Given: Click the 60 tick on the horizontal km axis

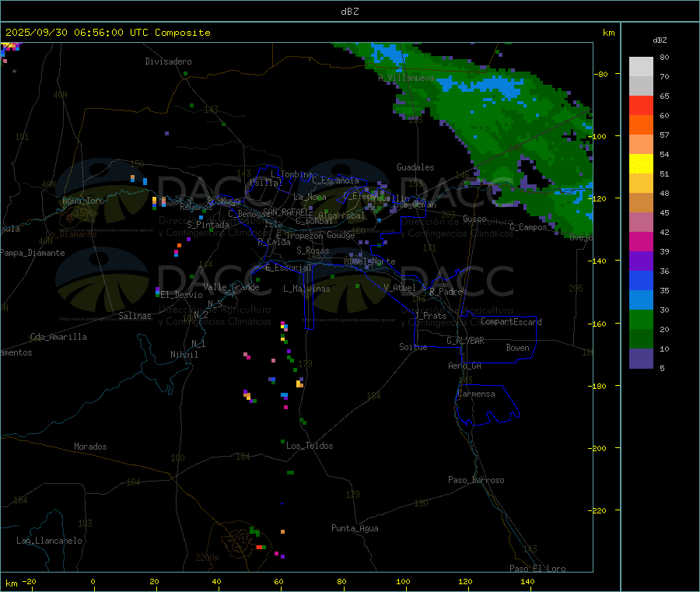Looking at the screenshot, I should tap(278, 581).
